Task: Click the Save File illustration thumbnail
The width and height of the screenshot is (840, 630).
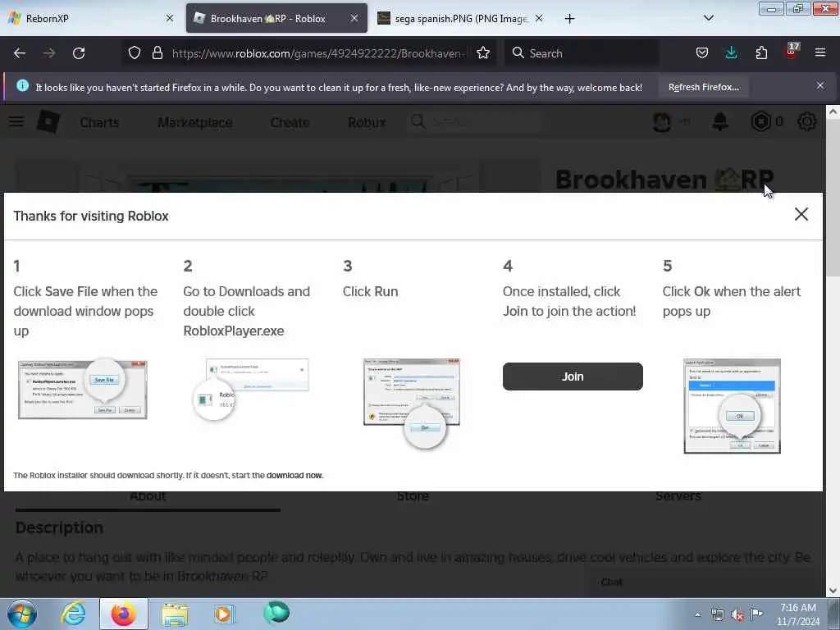Action: pos(83,390)
